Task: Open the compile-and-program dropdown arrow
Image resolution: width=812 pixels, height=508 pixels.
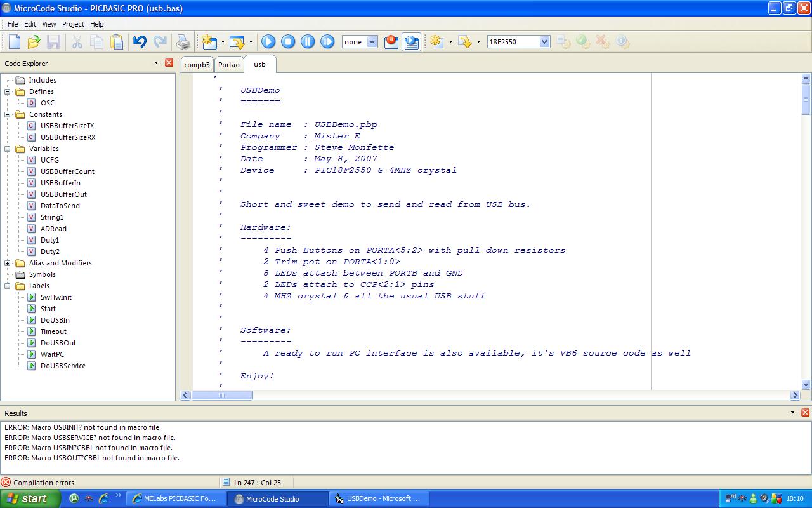Action: click(x=251, y=42)
